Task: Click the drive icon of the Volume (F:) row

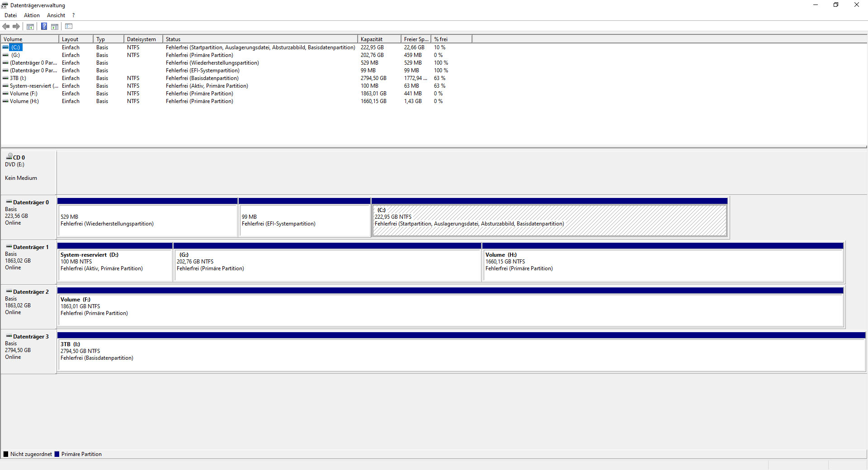Action: tap(5, 93)
